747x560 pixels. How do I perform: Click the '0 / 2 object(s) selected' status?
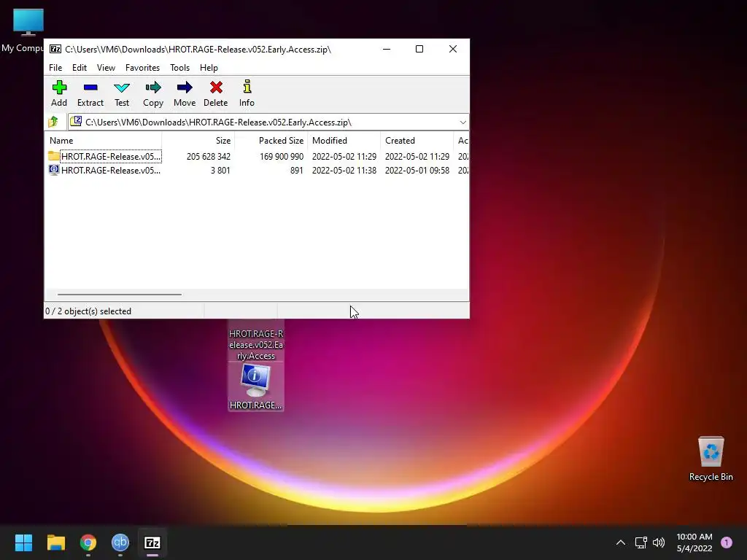88,311
